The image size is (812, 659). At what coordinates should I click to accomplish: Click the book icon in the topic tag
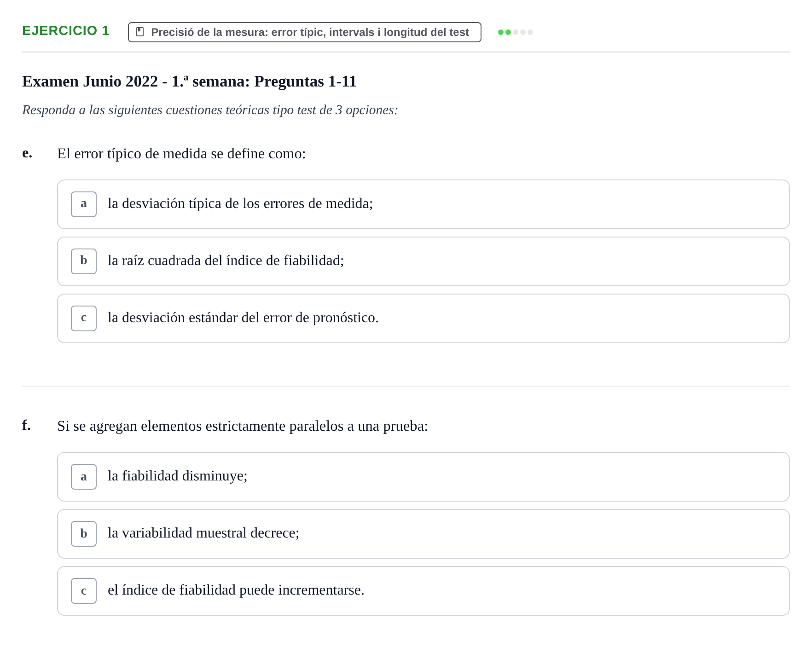[140, 32]
